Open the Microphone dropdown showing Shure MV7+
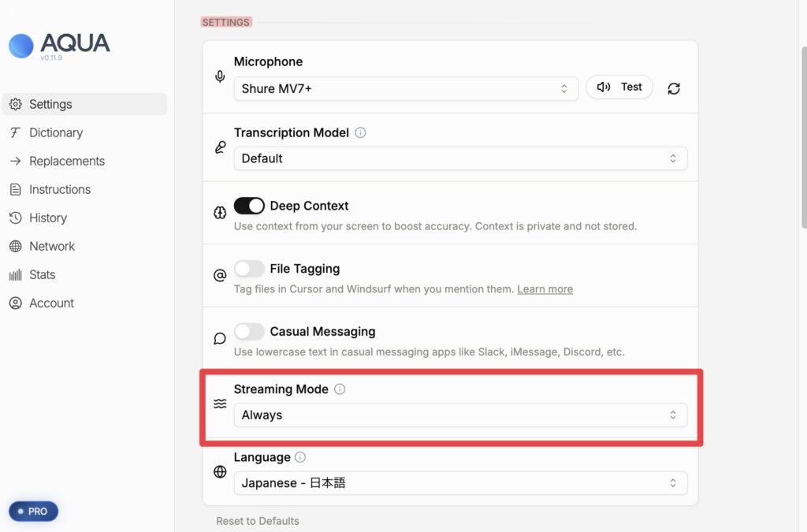The image size is (807, 532). pos(406,88)
